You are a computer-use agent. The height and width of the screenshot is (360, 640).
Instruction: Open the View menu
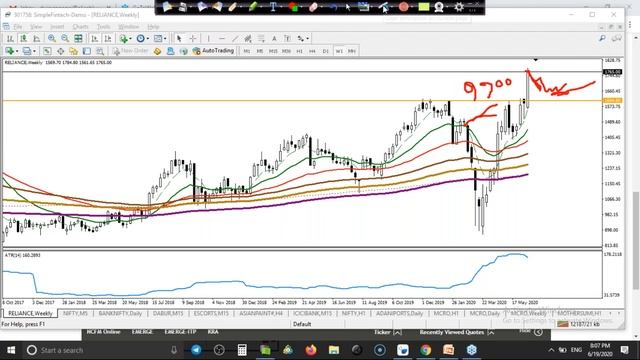[36, 27]
